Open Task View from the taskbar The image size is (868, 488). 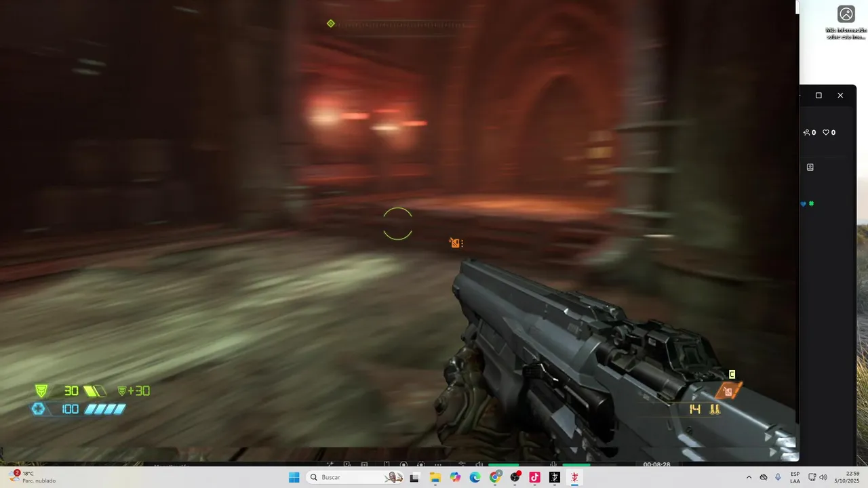point(414,477)
